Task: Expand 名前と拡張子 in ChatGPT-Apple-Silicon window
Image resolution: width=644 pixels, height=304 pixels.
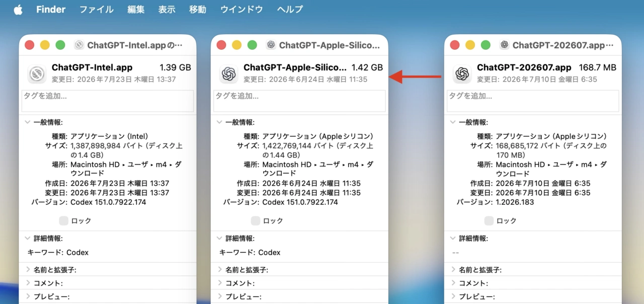Action: pyautogui.click(x=219, y=270)
